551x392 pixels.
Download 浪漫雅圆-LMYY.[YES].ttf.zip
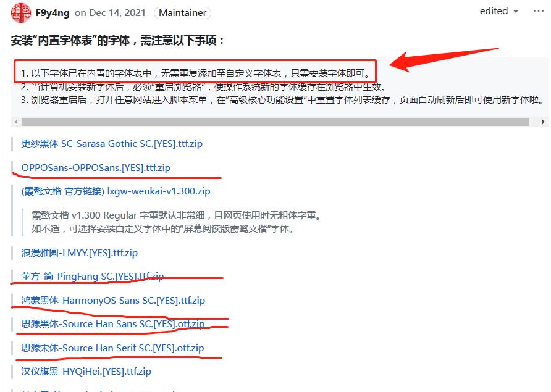[x=80, y=253]
